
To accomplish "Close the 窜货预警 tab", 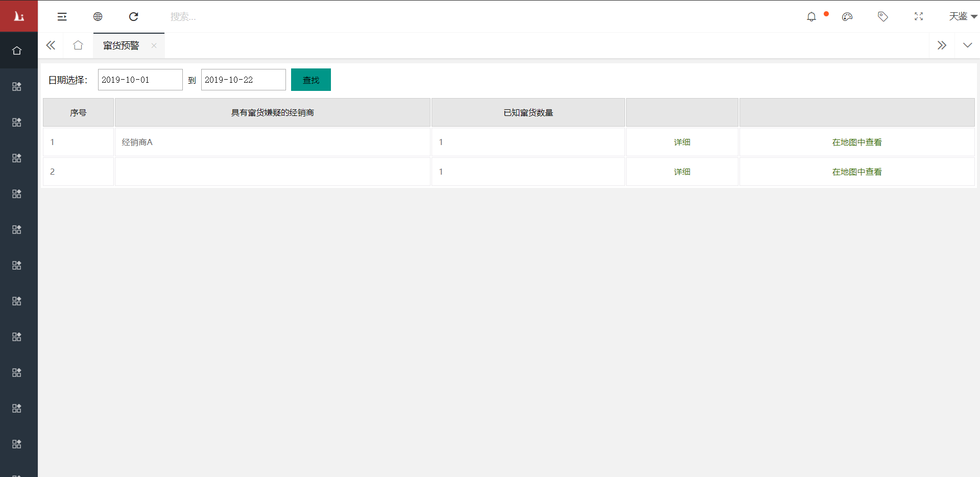I will (x=154, y=45).
